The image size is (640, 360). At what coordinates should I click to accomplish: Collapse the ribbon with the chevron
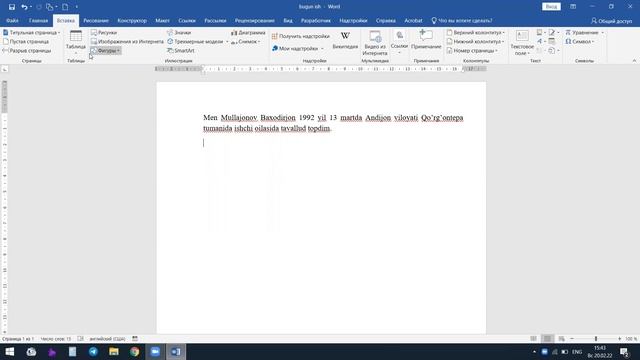[x=634, y=61]
